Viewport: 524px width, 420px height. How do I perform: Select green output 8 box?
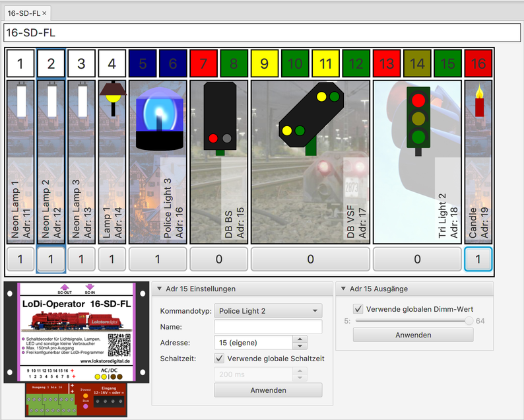tap(234, 63)
